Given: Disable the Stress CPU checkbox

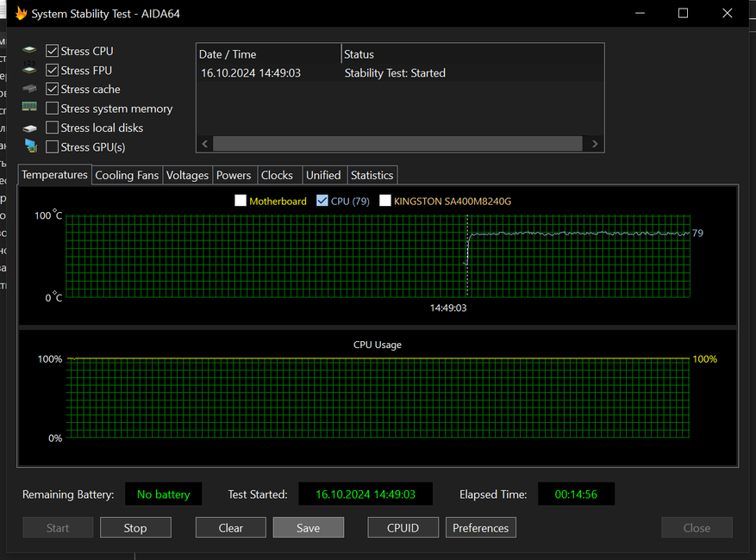Looking at the screenshot, I should click(x=53, y=52).
